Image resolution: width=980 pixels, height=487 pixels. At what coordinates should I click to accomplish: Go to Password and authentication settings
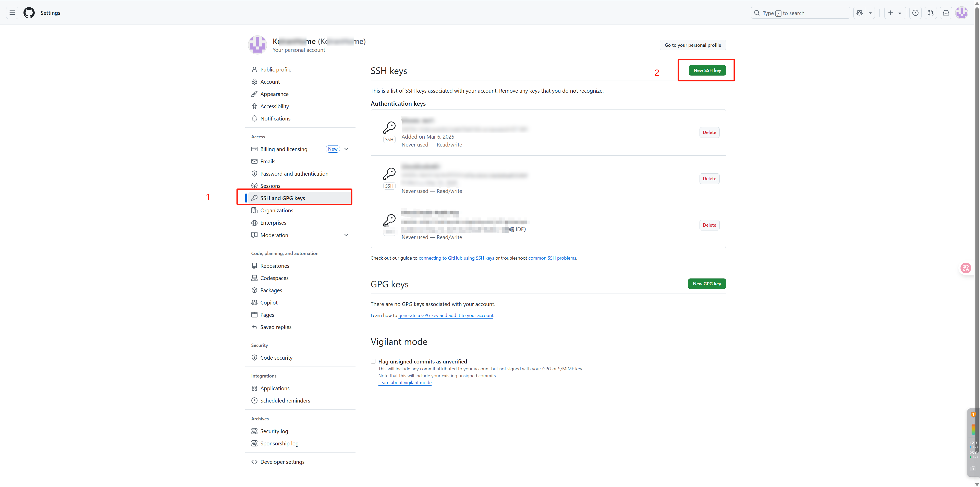(294, 174)
